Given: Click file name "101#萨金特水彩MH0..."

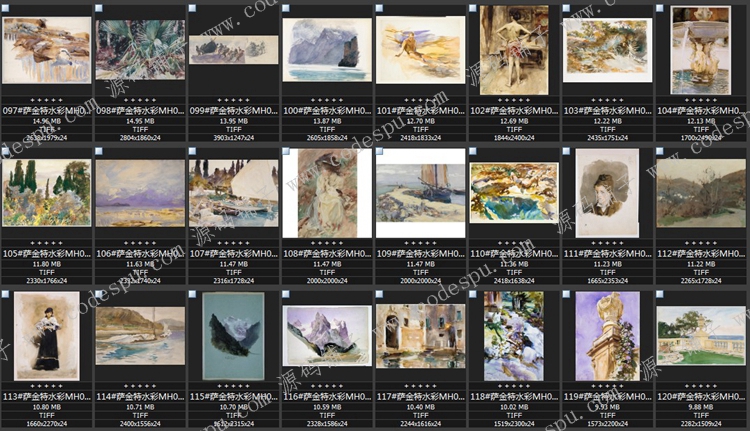Looking at the screenshot, I should point(420,111).
